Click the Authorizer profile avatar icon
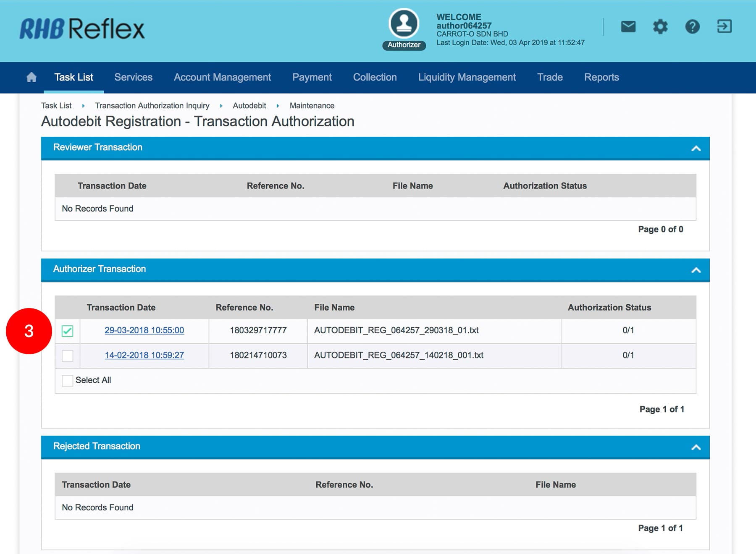Image resolution: width=756 pixels, height=554 pixels. [404, 24]
